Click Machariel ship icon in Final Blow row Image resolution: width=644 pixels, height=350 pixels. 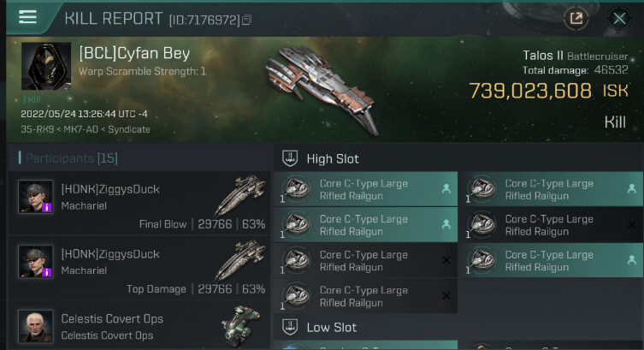pyautogui.click(x=239, y=195)
